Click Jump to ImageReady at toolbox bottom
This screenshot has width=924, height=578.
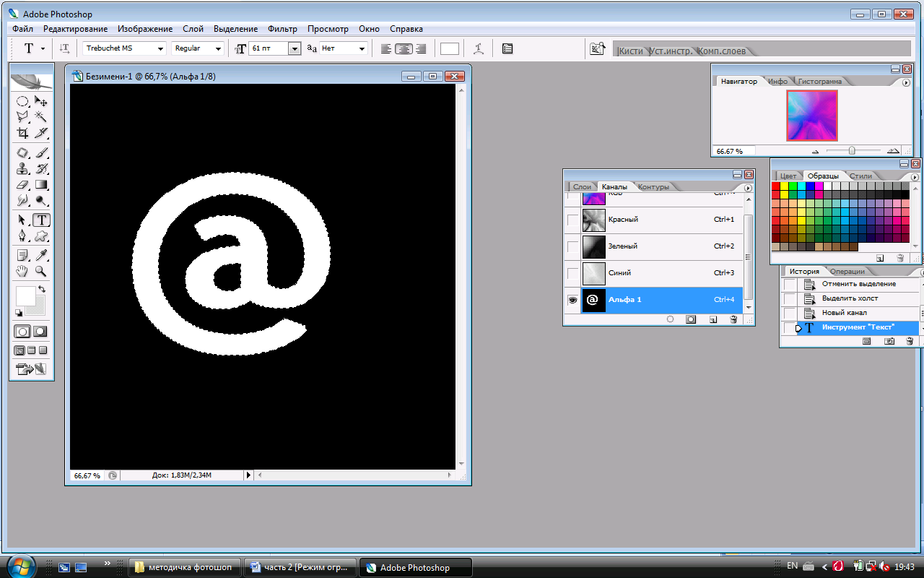pyautogui.click(x=32, y=369)
